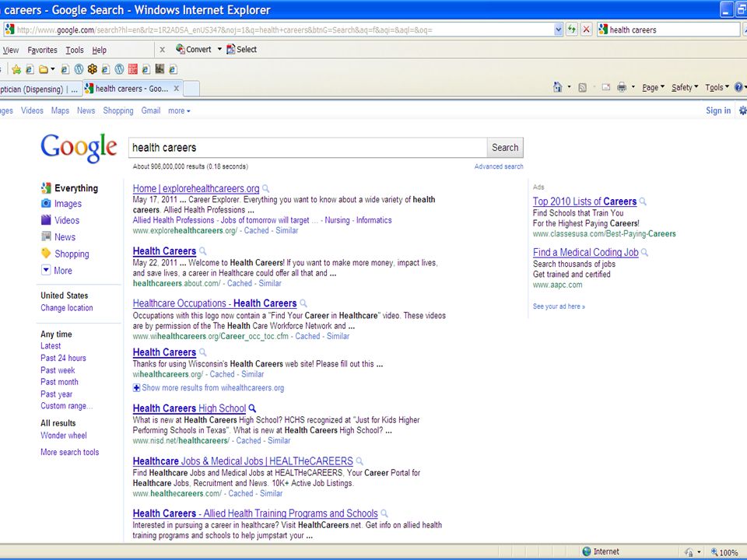Click magnifier beside HEALTHeCAREERS result title

359,461
